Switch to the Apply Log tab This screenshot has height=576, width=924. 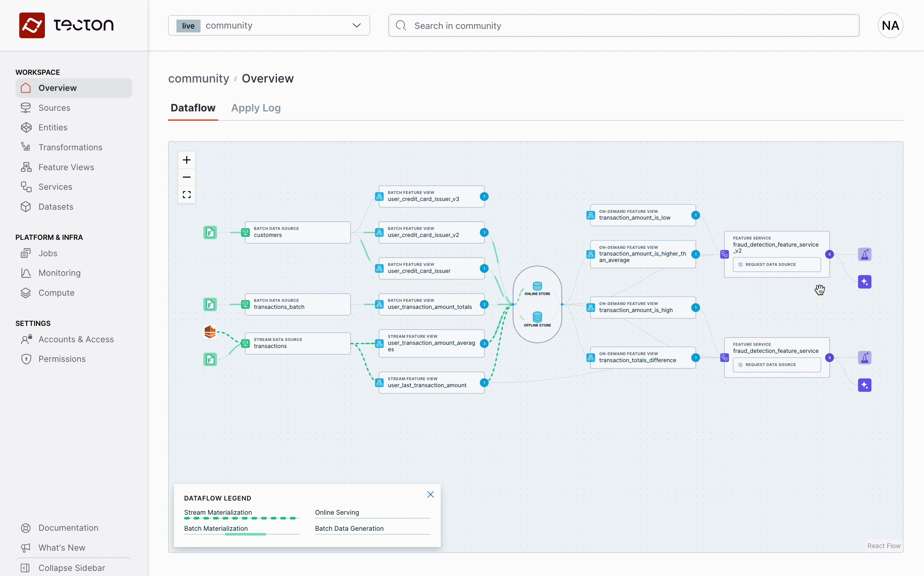(x=256, y=108)
